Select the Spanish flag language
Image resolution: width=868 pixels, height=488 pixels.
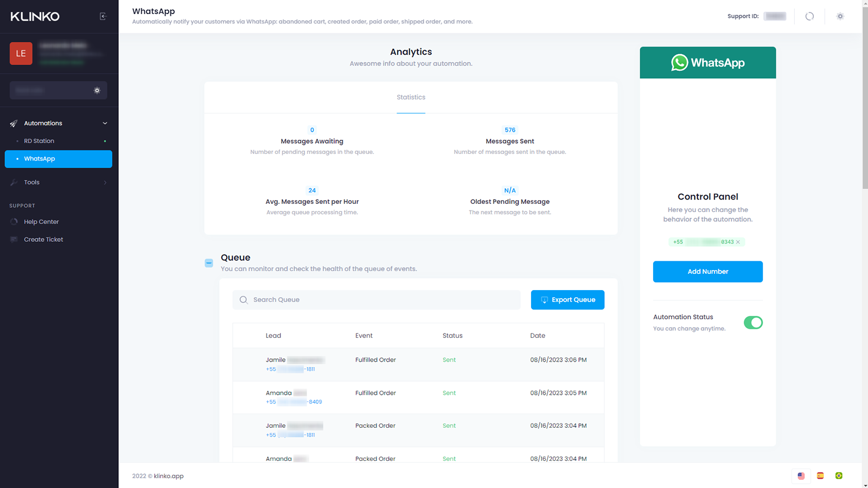pyautogui.click(x=820, y=476)
